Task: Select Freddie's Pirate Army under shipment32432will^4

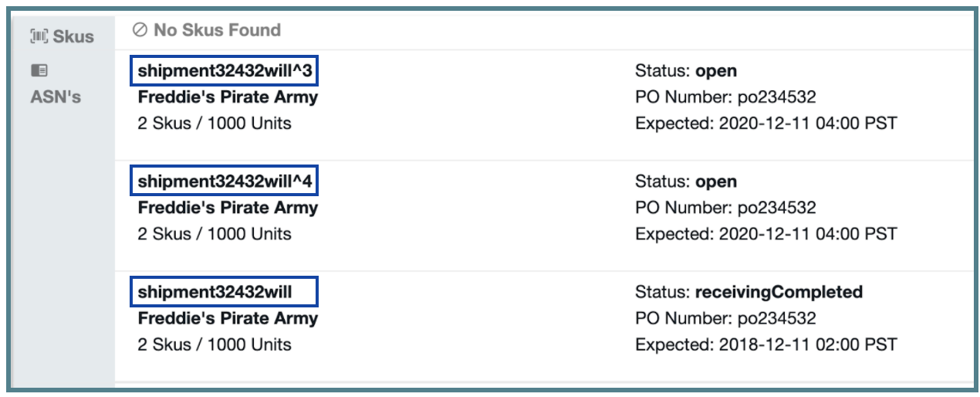Action: [228, 208]
